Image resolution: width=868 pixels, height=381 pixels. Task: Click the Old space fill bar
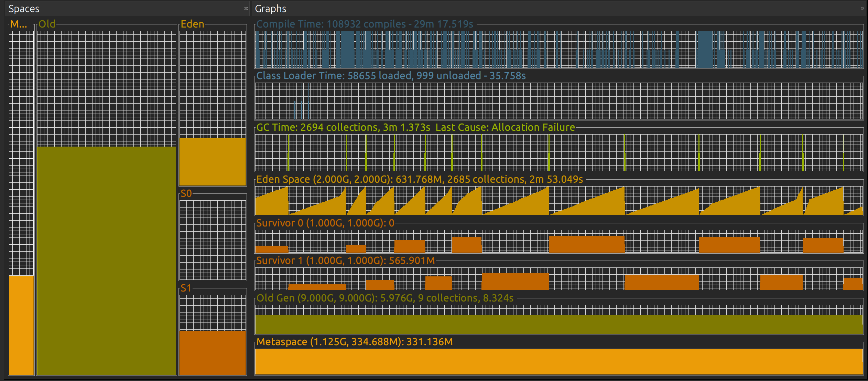point(107,260)
